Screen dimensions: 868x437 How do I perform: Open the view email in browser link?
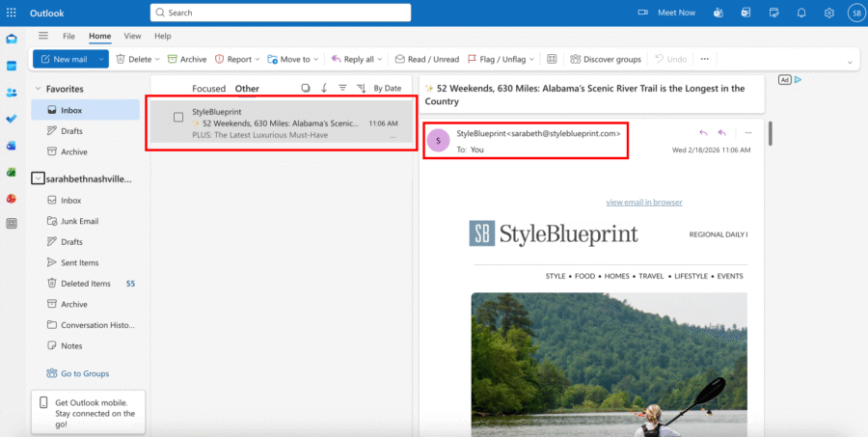tap(644, 203)
